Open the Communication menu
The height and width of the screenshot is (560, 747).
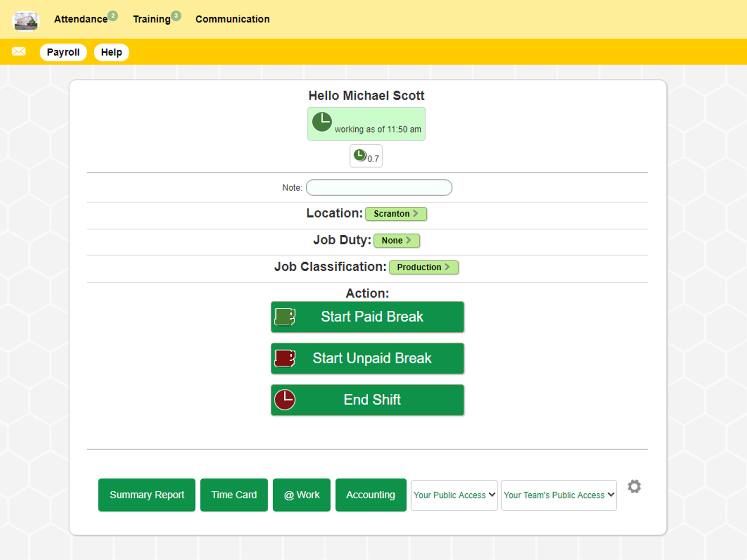coord(233,19)
